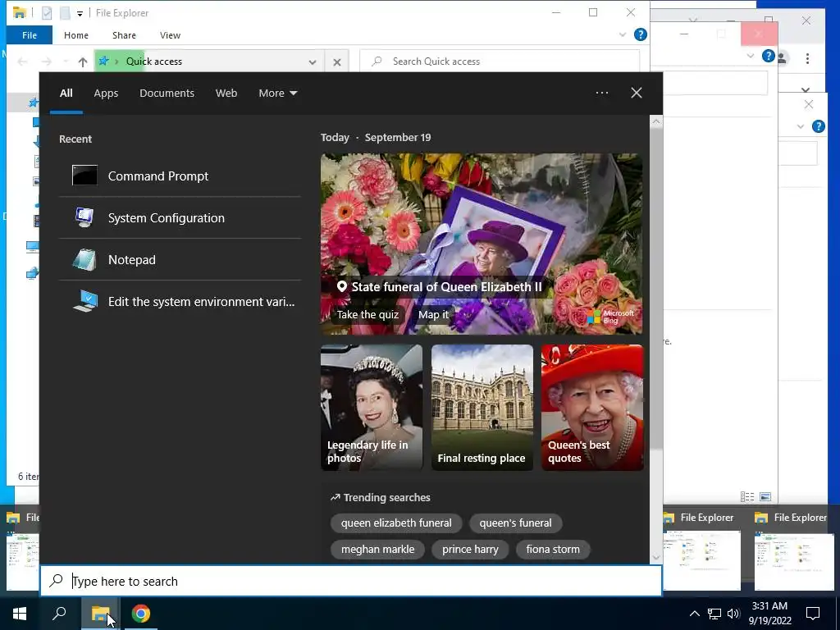Viewport: 840px width, 630px height.
Task: Search trending fiona storm
Action: (553, 549)
